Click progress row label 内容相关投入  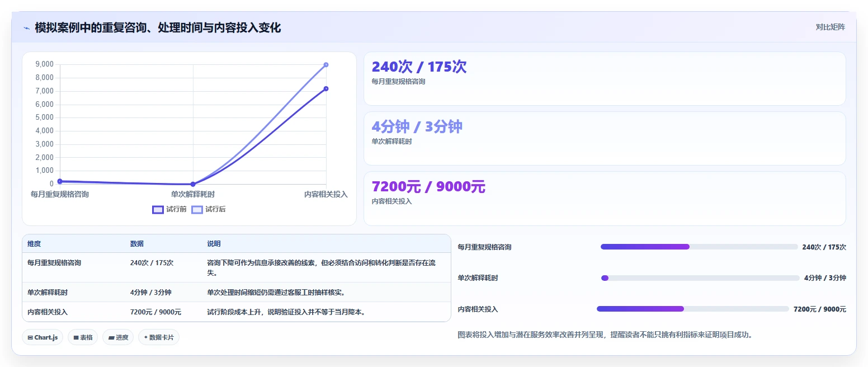click(x=478, y=309)
